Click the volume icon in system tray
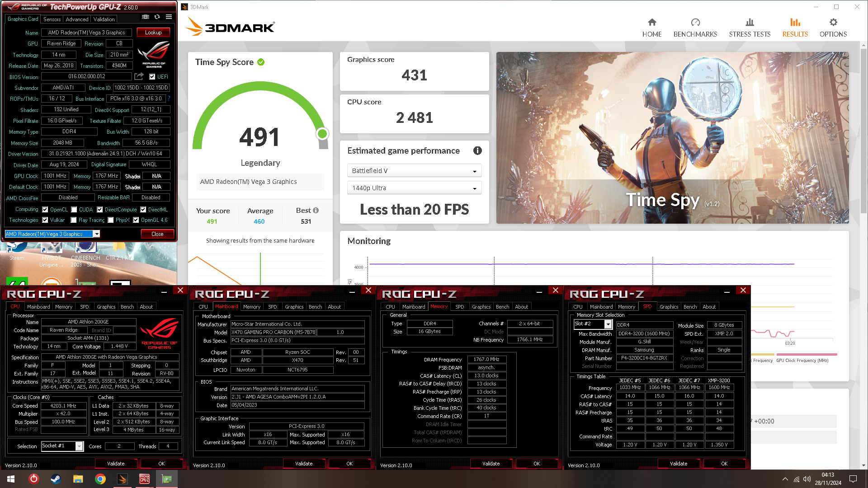This screenshot has width=868, height=488. (807, 479)
